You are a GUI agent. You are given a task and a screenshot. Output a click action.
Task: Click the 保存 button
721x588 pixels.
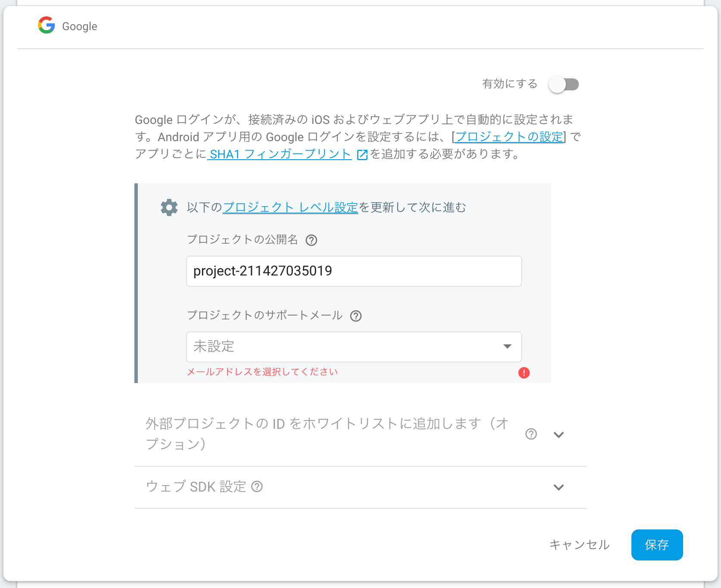[657, 545]
